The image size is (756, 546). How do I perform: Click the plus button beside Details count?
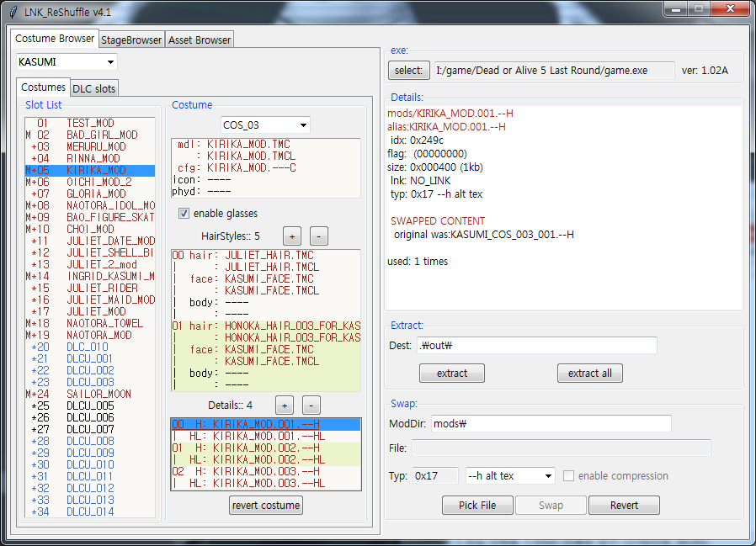coord(284,404)
